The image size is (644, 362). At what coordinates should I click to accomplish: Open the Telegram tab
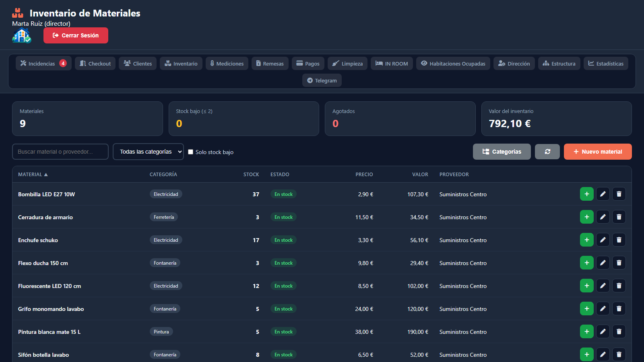322,80
